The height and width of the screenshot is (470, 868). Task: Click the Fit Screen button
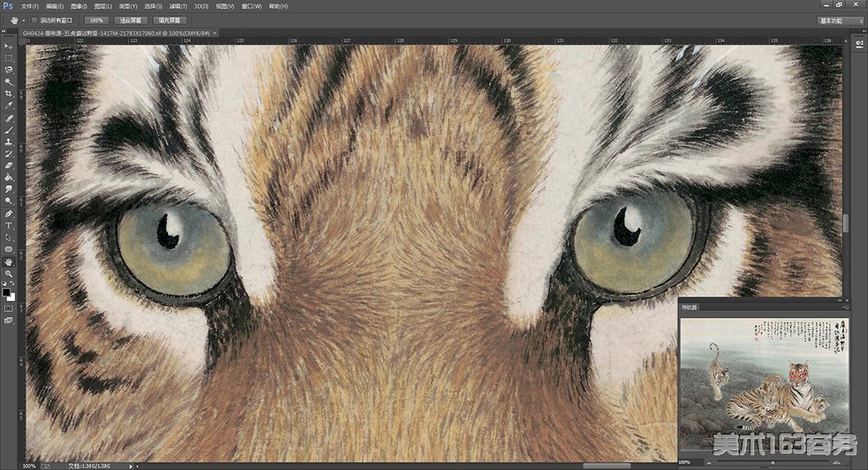[x=131, y=20]
